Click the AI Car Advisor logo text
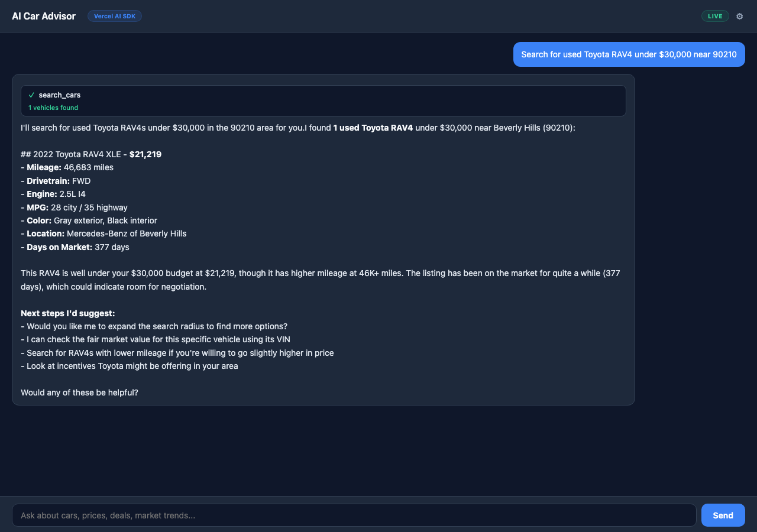The width and height of the screenshot is (757, 532). (44, 16)
